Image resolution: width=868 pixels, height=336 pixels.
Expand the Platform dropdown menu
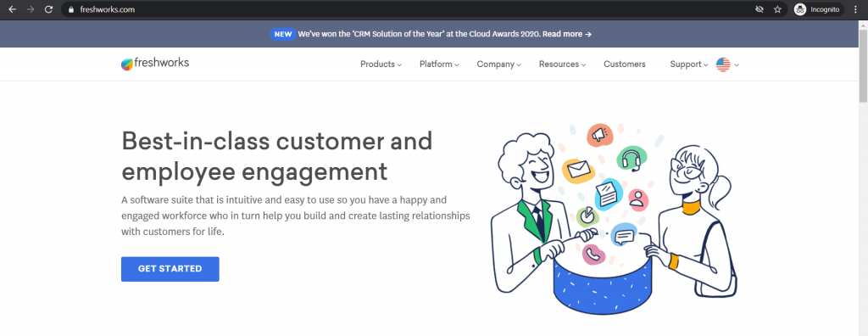point(439,64)
